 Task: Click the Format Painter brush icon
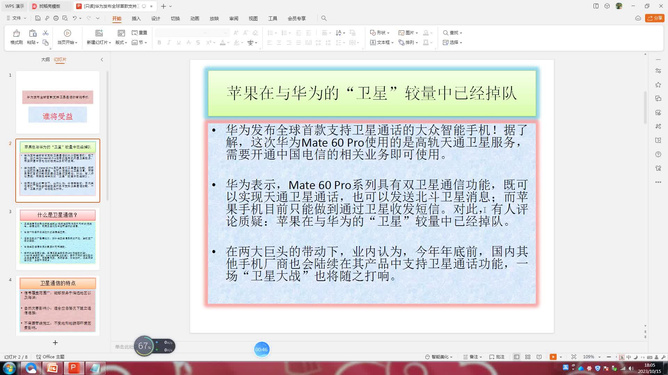16,33
